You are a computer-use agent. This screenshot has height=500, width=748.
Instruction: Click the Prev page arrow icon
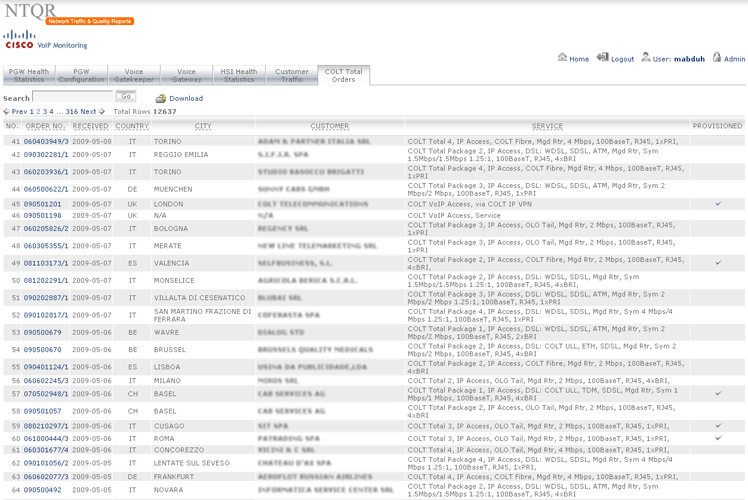(x=6, y=112)
